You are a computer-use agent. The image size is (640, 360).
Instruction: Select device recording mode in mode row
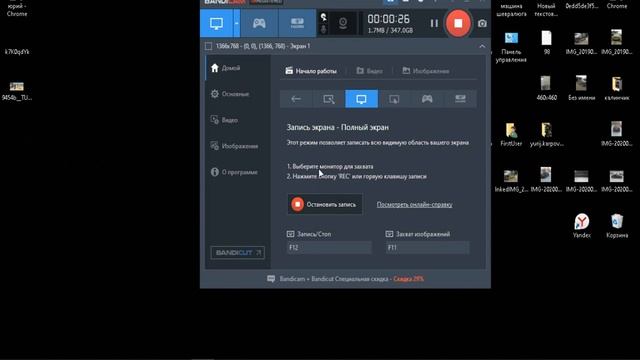460,99
